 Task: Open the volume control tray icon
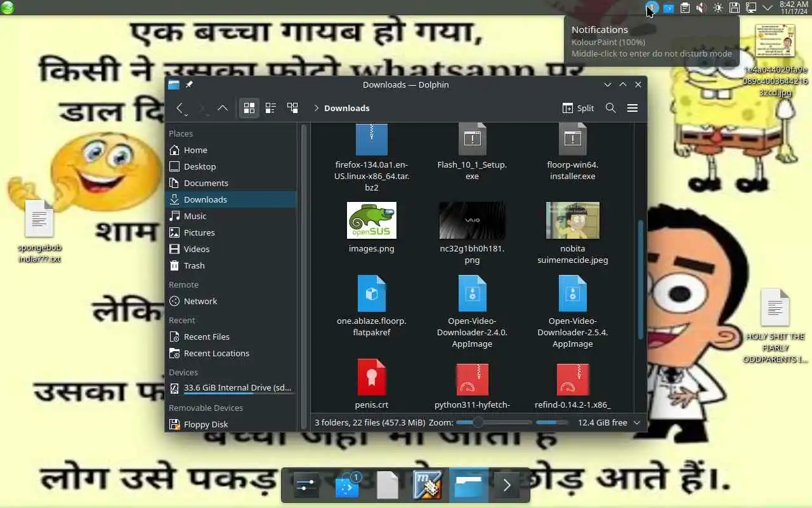click(x=701, y=8)
